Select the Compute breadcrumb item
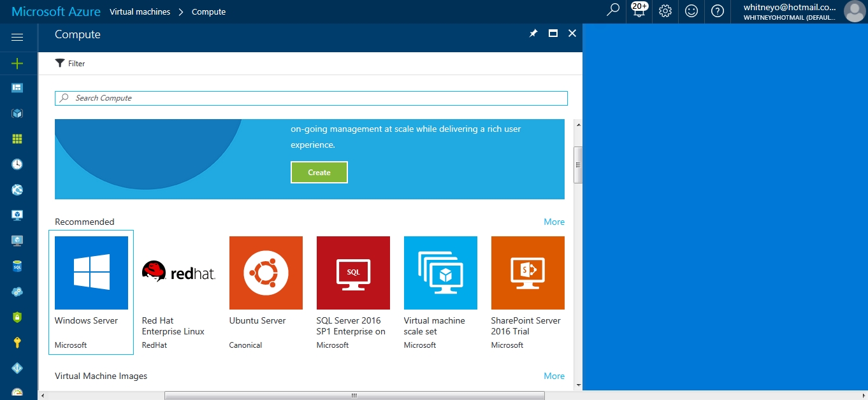The height and width of the screenshot is (400, 868). point(208,11)
